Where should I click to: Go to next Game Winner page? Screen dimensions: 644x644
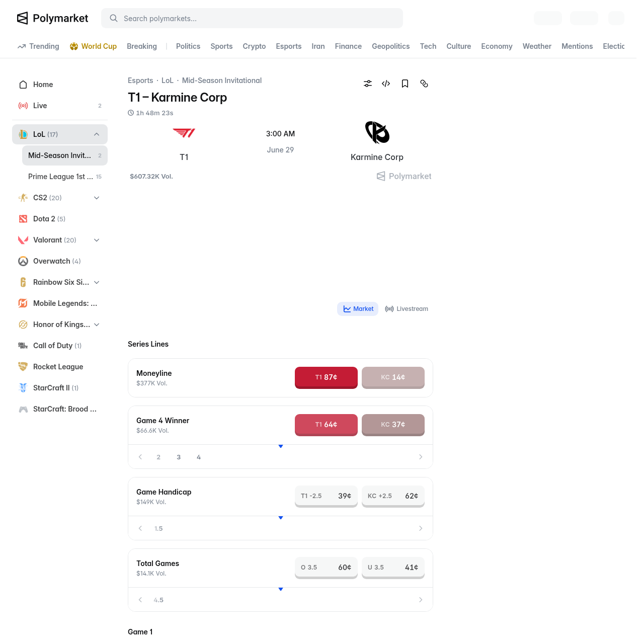click(421, 457)
